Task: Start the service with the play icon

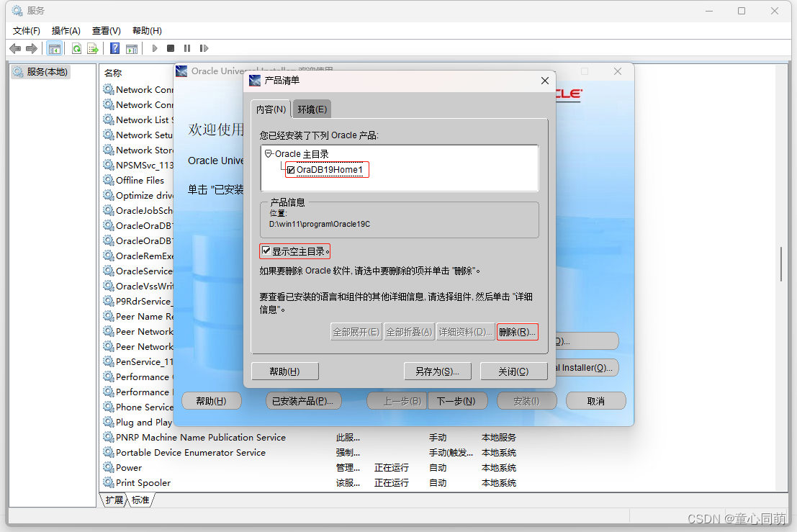Action: (155, 48)
